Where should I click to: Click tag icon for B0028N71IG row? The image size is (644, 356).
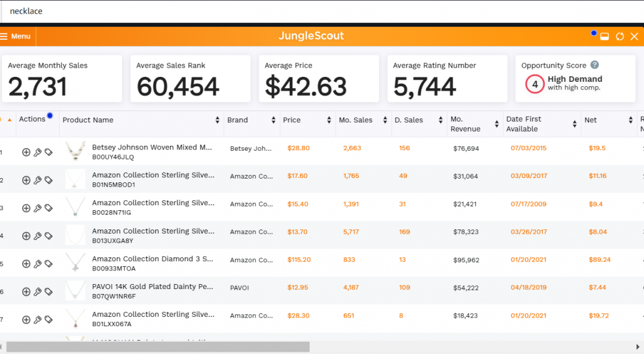48,208
